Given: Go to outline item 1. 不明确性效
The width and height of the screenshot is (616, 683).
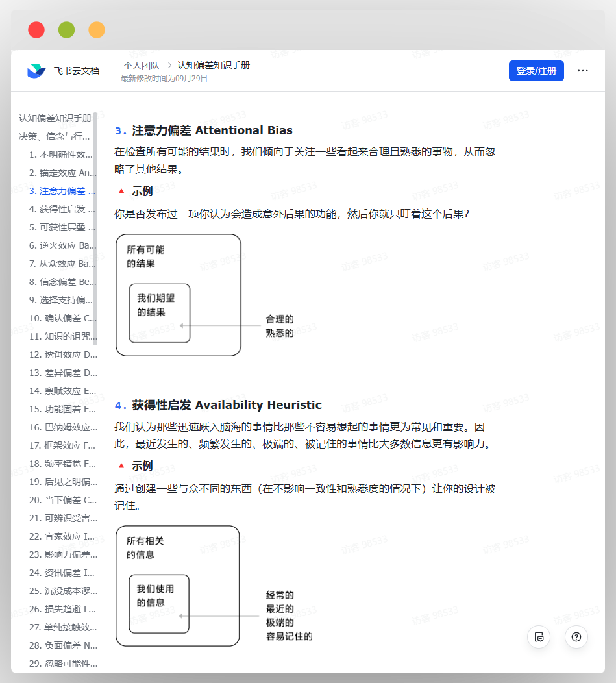Looking at the screenshot, I should click(61, 155).
